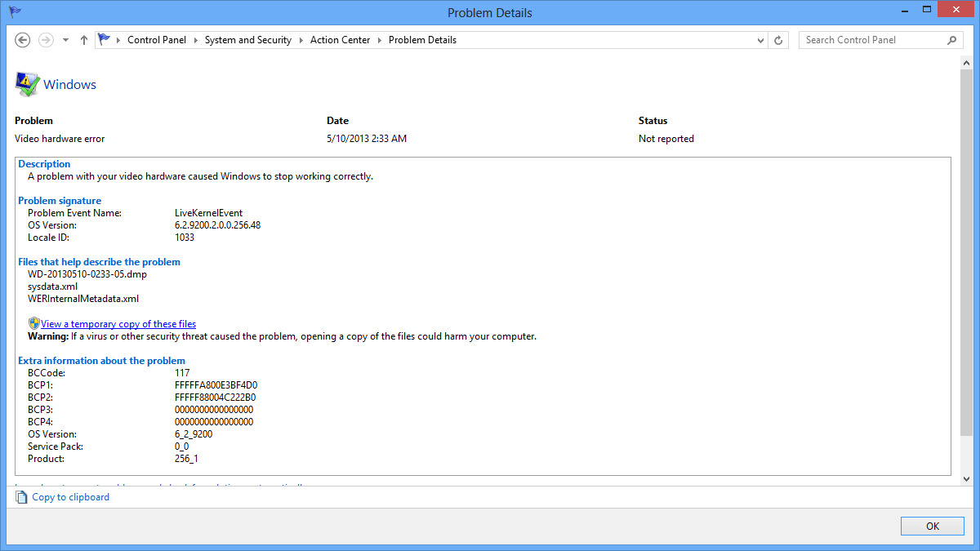Expand the chevron after System and Security
The image size is (980, 551).
pos(301,40)
